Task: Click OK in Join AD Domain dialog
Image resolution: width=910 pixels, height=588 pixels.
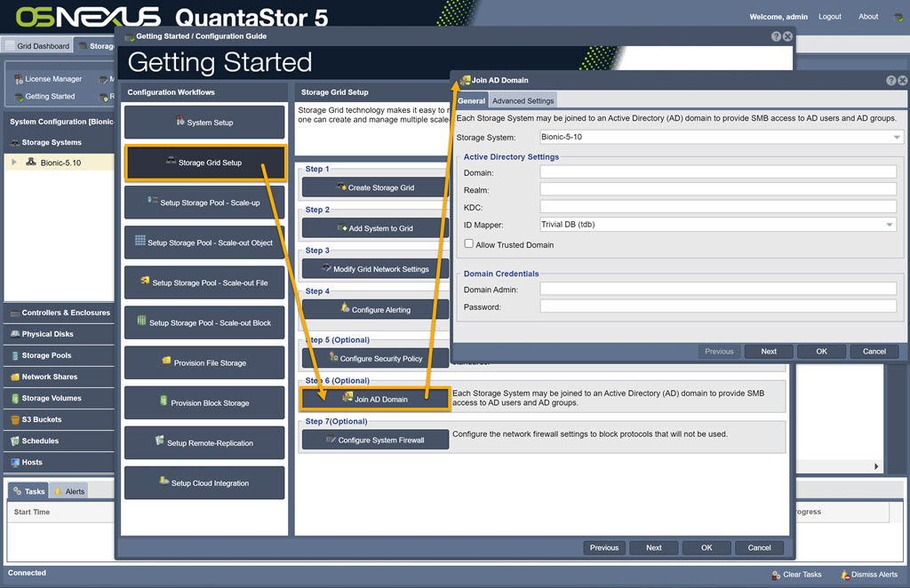Action: point(821,351)
